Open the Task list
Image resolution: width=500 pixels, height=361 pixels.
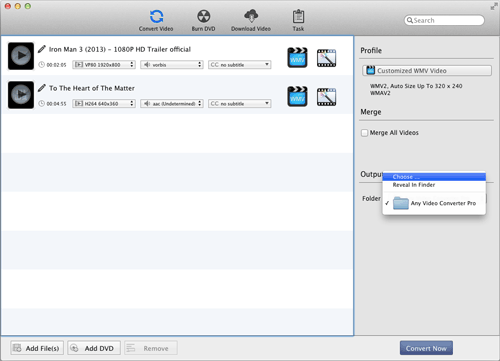click(x=298, y=20)
